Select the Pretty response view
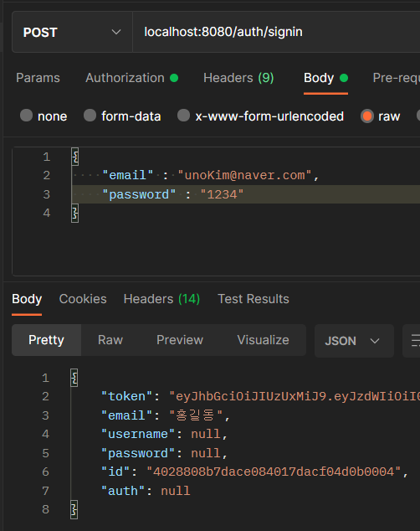This screenshot has width=420, height=531. (x=46, y=340)
